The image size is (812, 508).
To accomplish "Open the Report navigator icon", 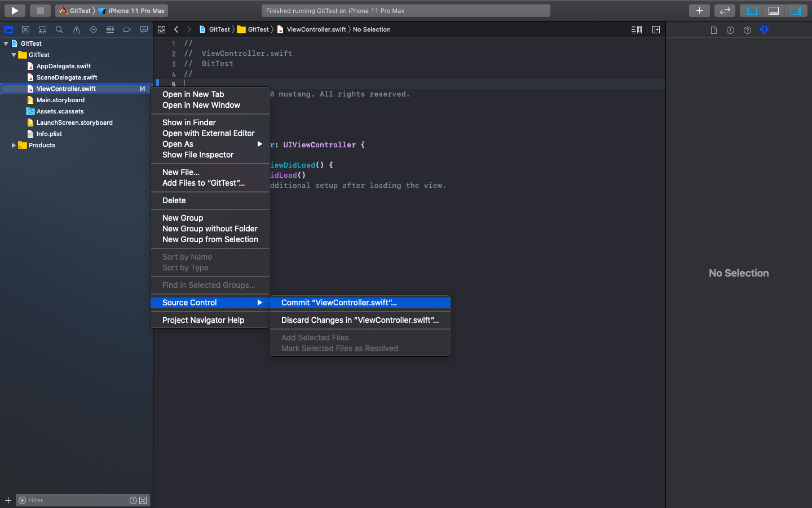I will tap(144, 29).
